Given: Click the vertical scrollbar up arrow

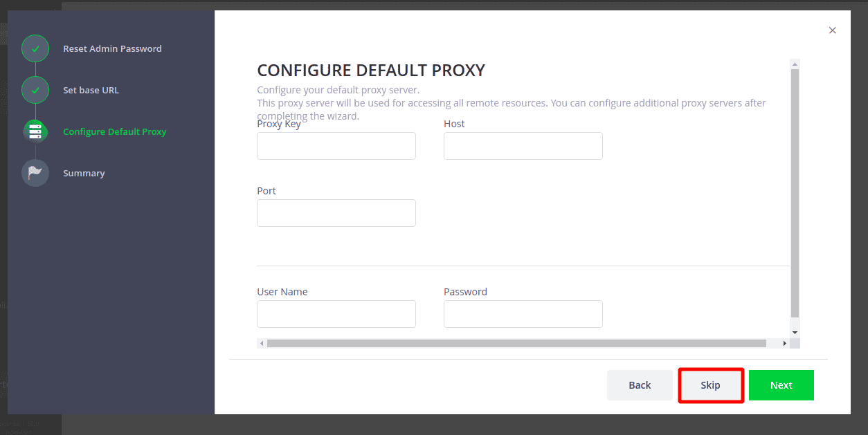Looking at the screenshot, I should click(795, 64).
